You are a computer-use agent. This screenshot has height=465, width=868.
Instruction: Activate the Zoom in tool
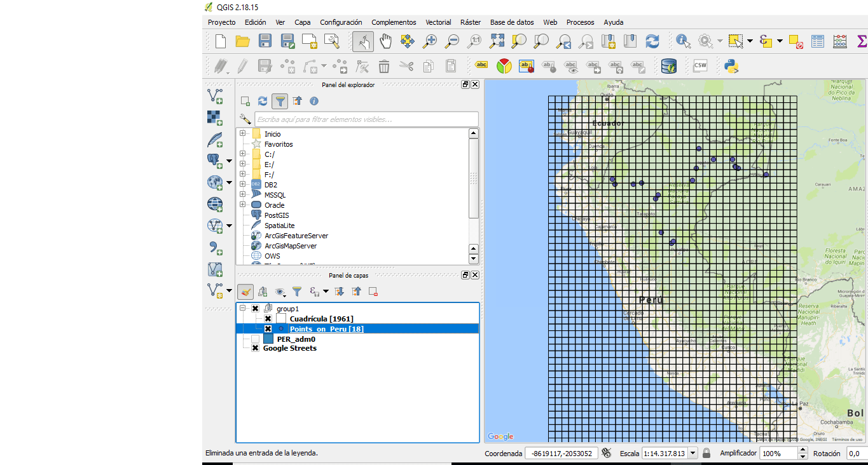click(429, 41)
